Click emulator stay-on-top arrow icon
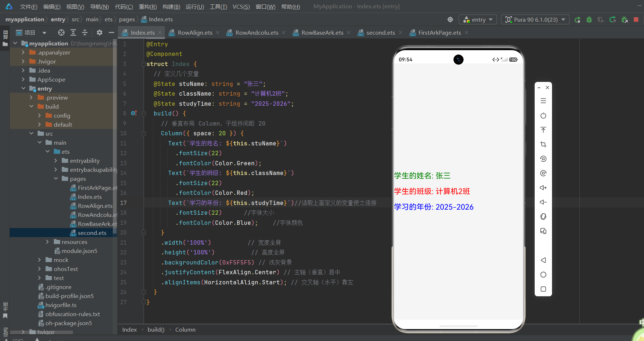This screenshot has height=341, width=644. click(543, 130)
